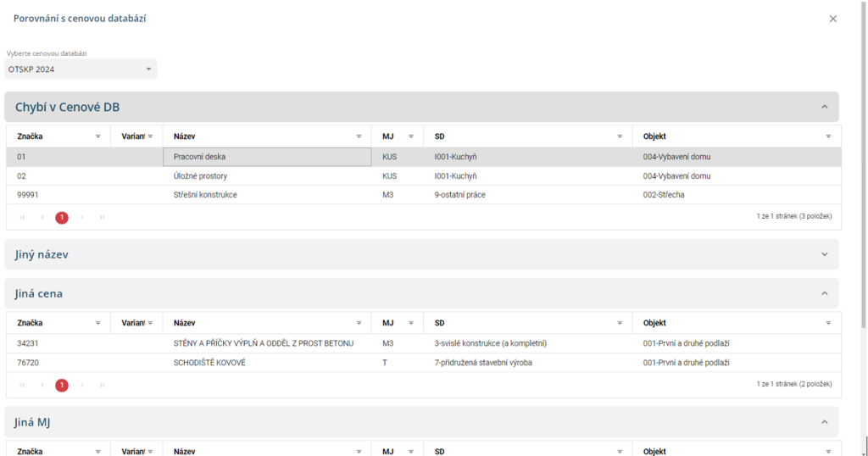Go to first page in Chybí v Cenové DB pager

tap(22, 218)
